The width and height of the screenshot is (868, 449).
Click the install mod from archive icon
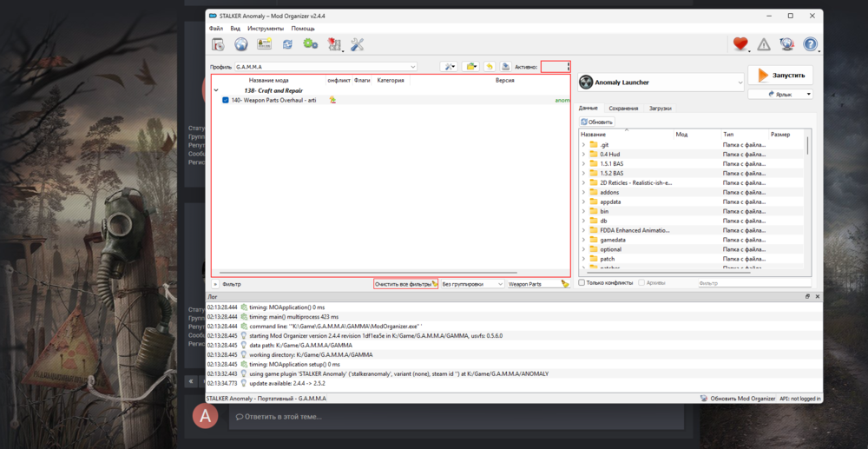coord(218,44)
